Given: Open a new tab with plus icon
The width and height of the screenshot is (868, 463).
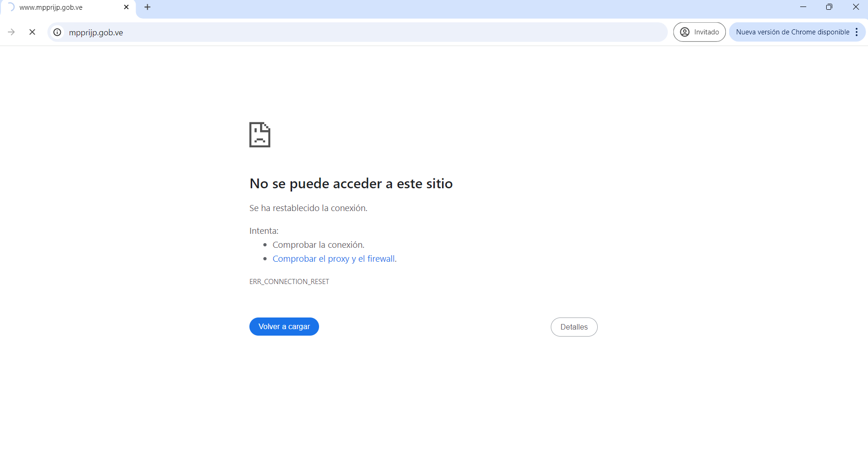Looking at the screenshot, I should coord(147,7).
